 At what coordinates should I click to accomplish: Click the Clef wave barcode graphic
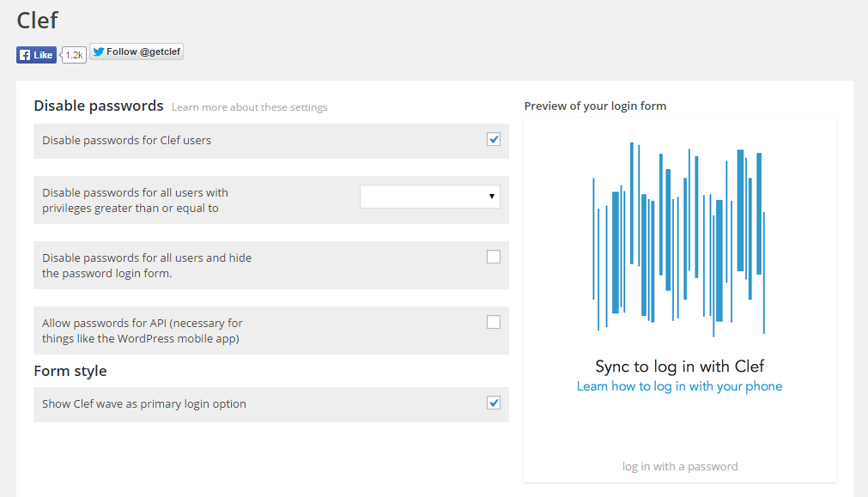coord(679,239)
